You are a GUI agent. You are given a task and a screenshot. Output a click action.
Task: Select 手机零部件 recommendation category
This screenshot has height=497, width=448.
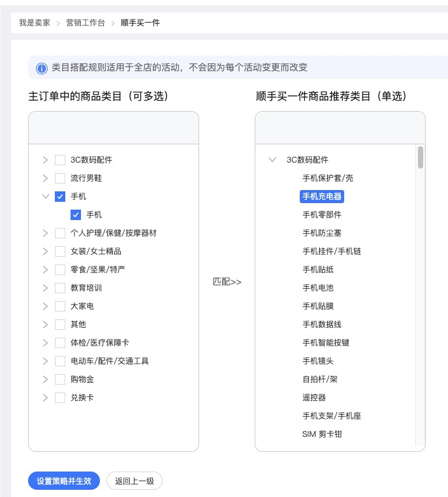pyautogui.click(x=322, y=215)
